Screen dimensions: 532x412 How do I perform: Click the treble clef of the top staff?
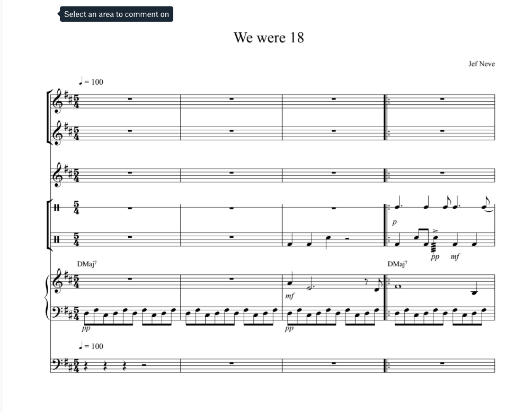58,101
